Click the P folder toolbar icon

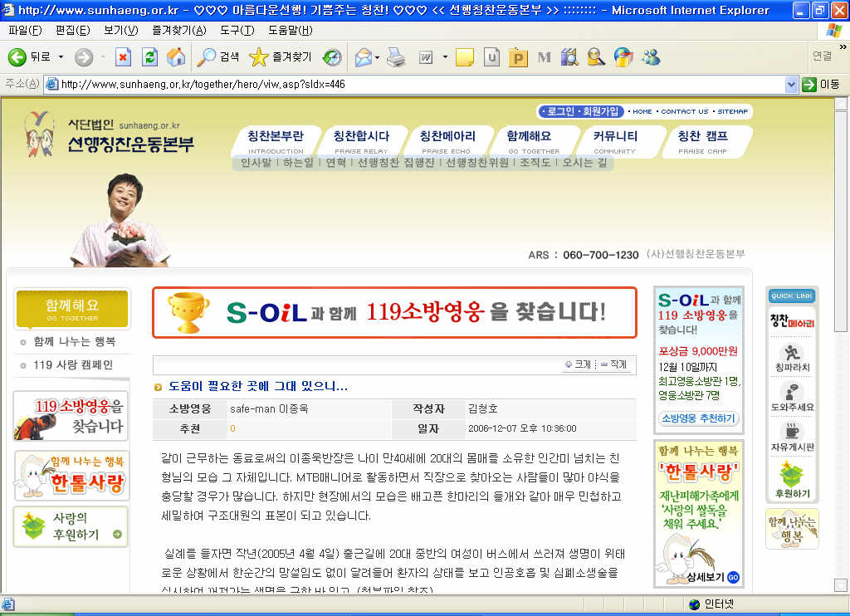click(x=518, y=57)
